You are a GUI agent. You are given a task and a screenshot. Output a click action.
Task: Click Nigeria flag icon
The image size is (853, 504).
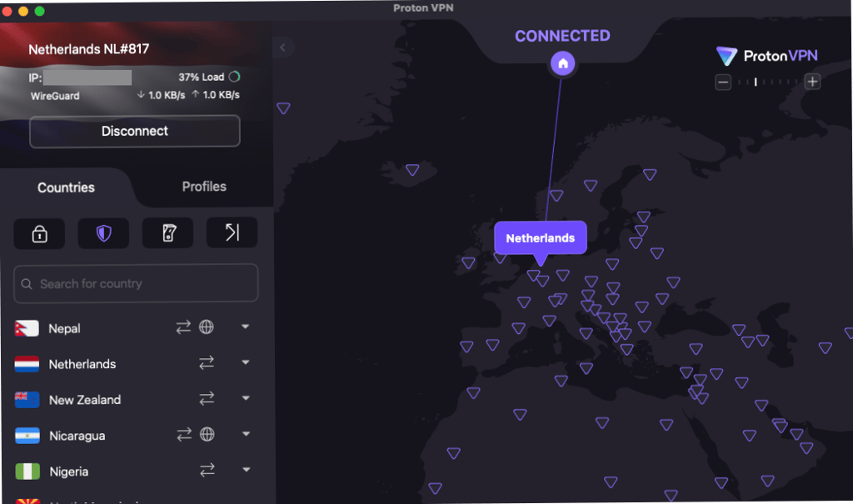[27, 472]
